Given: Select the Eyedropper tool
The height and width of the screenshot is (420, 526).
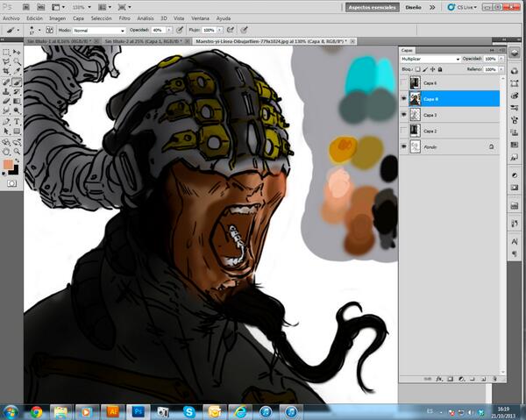Looking at the screenshot, I should (x=17, y=71).
